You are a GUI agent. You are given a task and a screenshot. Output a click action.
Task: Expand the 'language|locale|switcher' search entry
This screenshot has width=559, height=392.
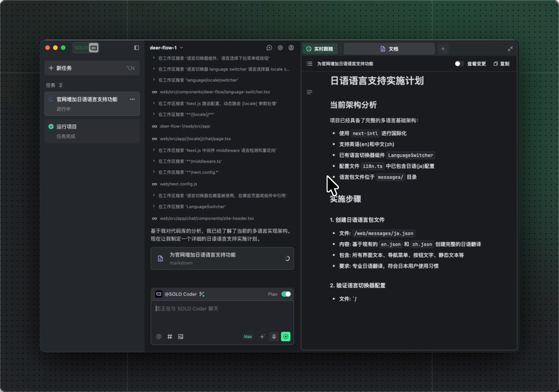tap(154, 80)
